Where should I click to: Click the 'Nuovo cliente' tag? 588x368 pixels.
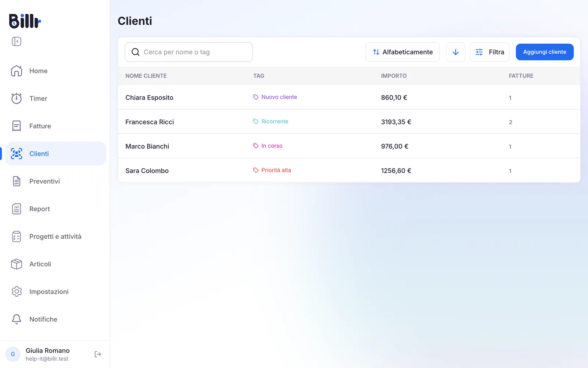coord(275,97)
